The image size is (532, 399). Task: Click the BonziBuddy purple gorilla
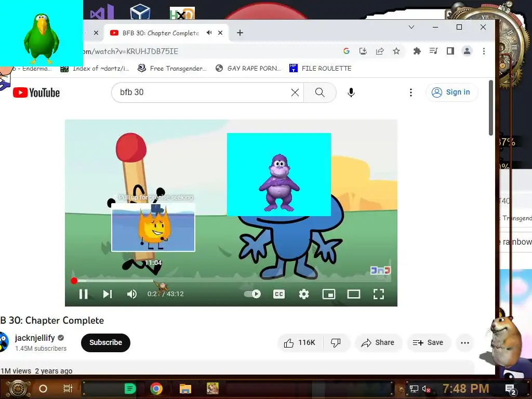click(x=279, y=182)
